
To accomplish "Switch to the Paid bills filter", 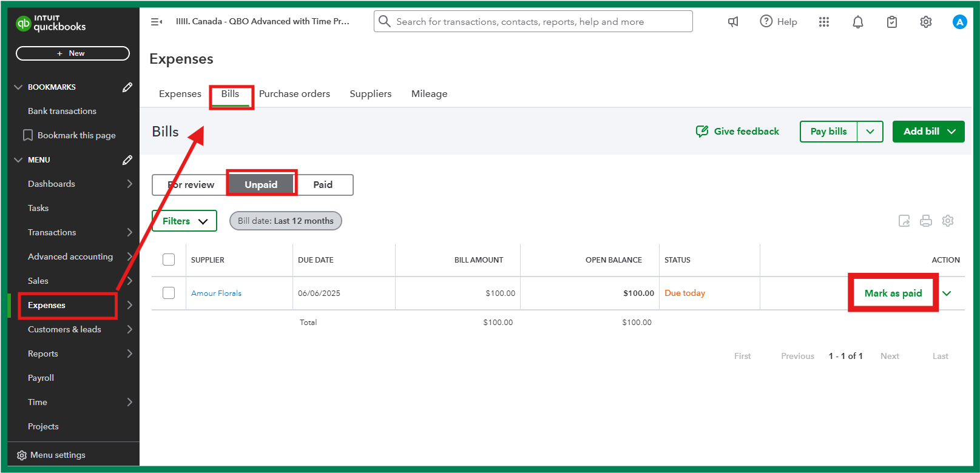I will coord(323,185).
